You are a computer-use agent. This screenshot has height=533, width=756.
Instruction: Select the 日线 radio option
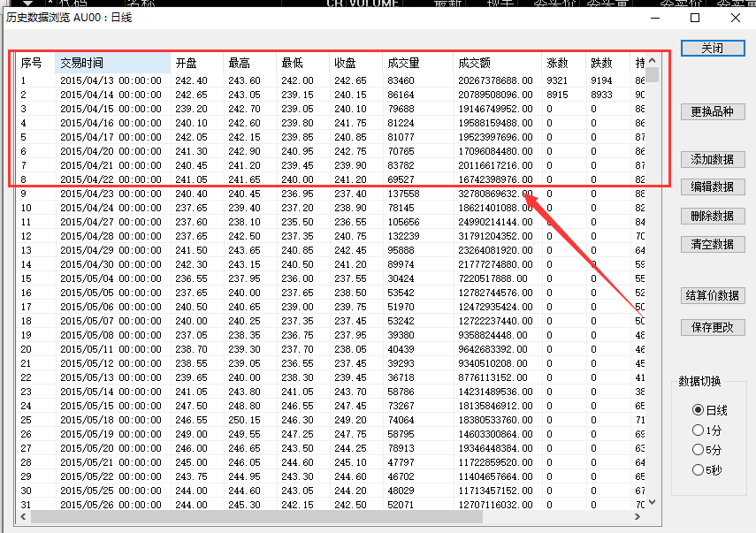[709, 410]
